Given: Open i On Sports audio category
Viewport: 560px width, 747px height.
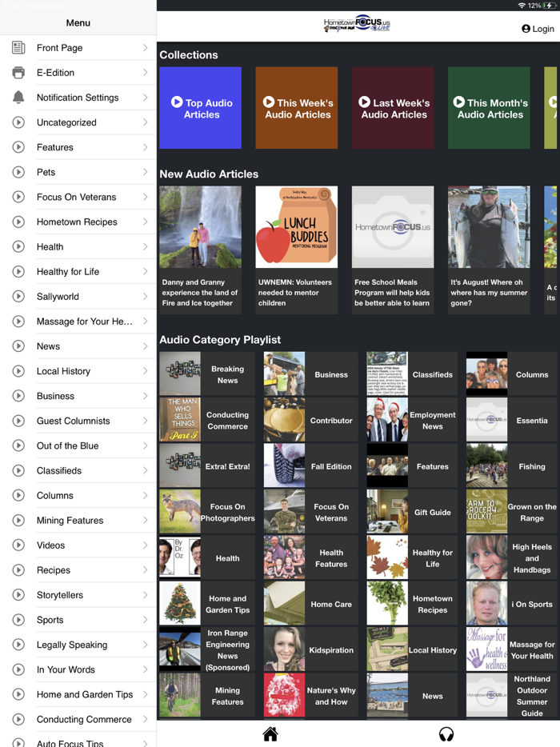Looking at the screenshot, I should click(512, 604).
